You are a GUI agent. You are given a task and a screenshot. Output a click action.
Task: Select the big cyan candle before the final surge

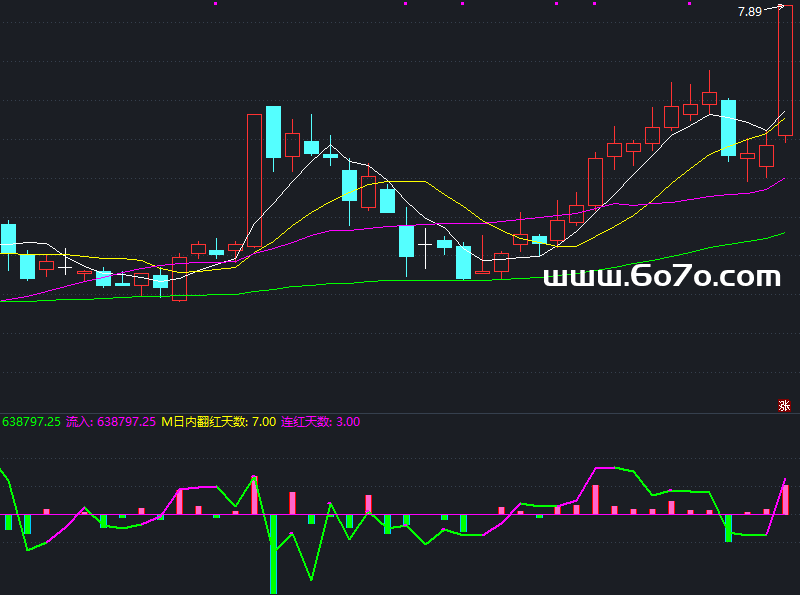tap(728, 127)
